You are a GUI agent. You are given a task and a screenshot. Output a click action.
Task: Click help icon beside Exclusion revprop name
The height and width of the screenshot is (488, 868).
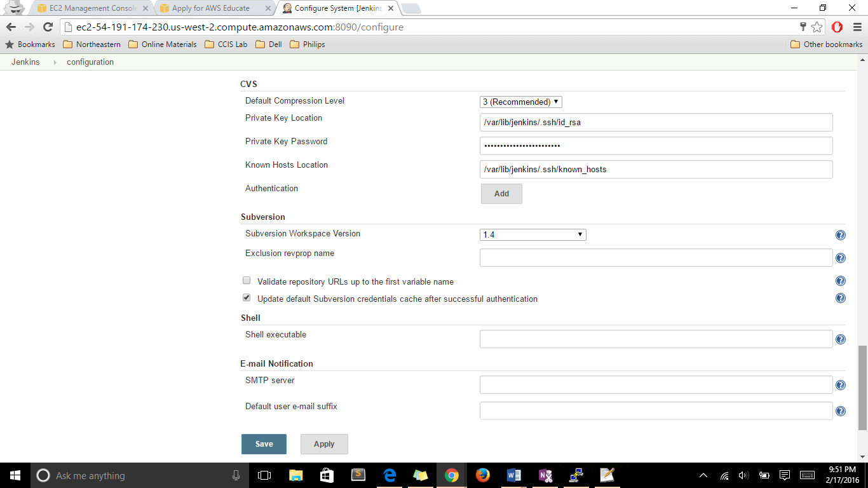point(840,258)
